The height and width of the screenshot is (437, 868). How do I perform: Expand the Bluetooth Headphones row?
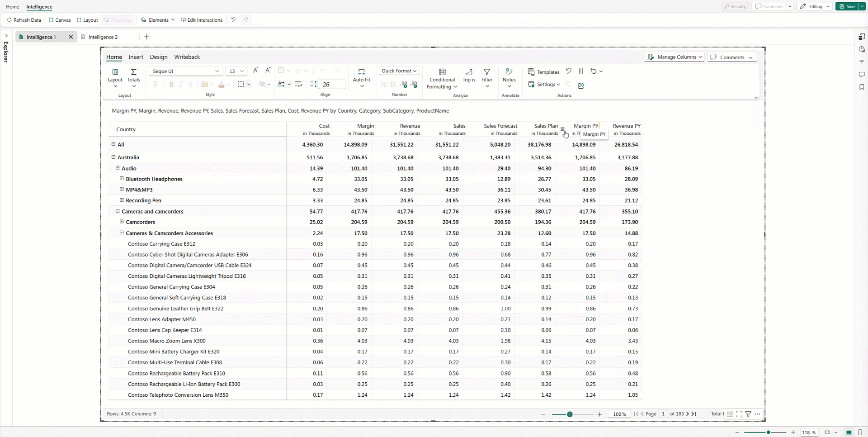pyautogui.click(x=122, y=179)
